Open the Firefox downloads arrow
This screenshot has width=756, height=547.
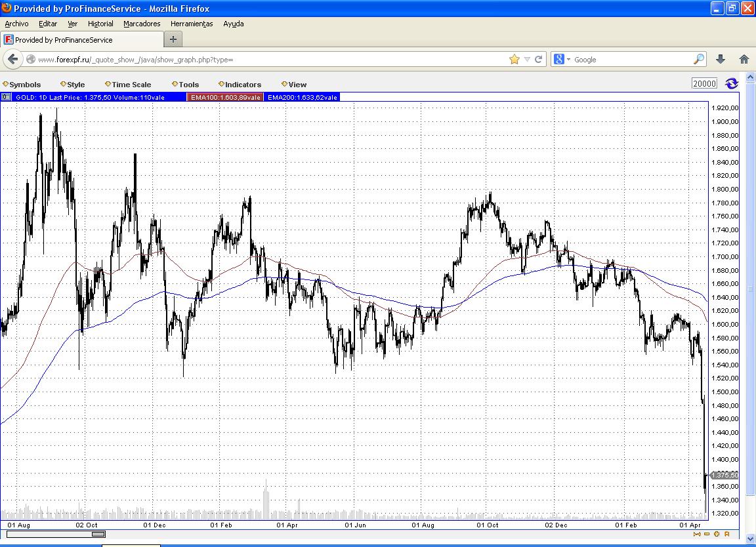tap(720, 59)
